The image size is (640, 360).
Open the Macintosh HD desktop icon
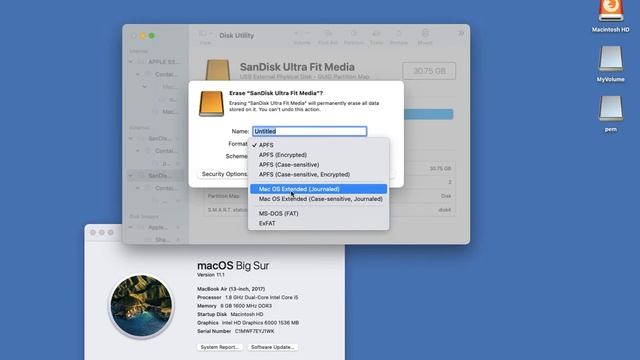point(611,16)
